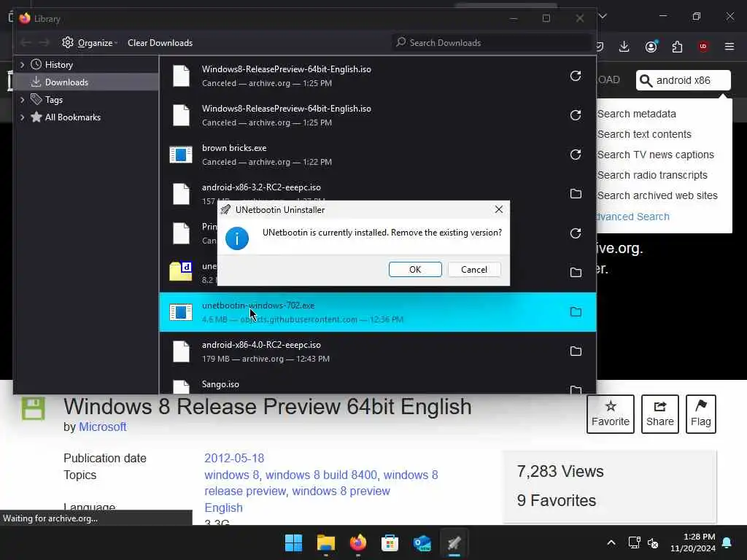Open the 2012-05-18 publication date link

tap(234, 458)
